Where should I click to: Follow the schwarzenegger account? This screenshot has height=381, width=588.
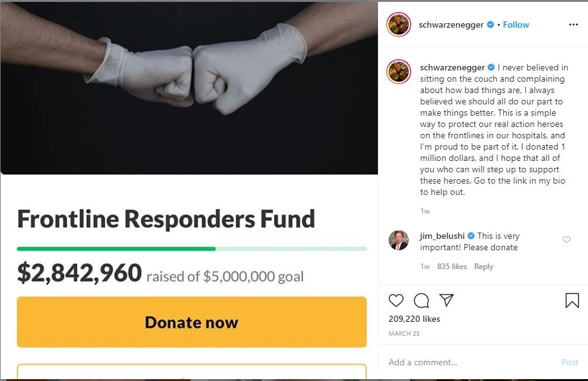click(516, 25)
